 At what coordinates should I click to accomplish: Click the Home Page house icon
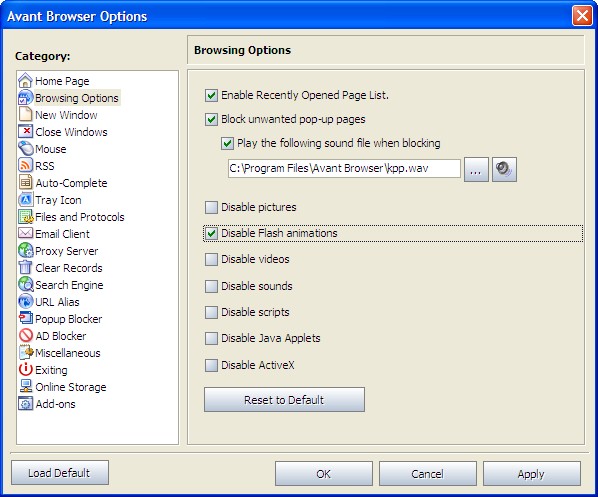coord(25,80)
